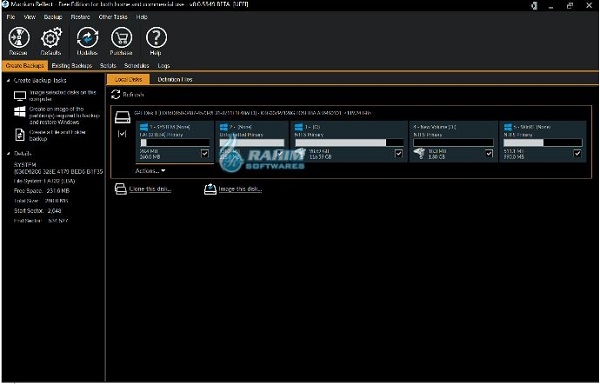The width and height of the screenshot is (600, 384).
Task: Click the drive icon in partition 4 New Volume
Action: [x=419, y=154]
